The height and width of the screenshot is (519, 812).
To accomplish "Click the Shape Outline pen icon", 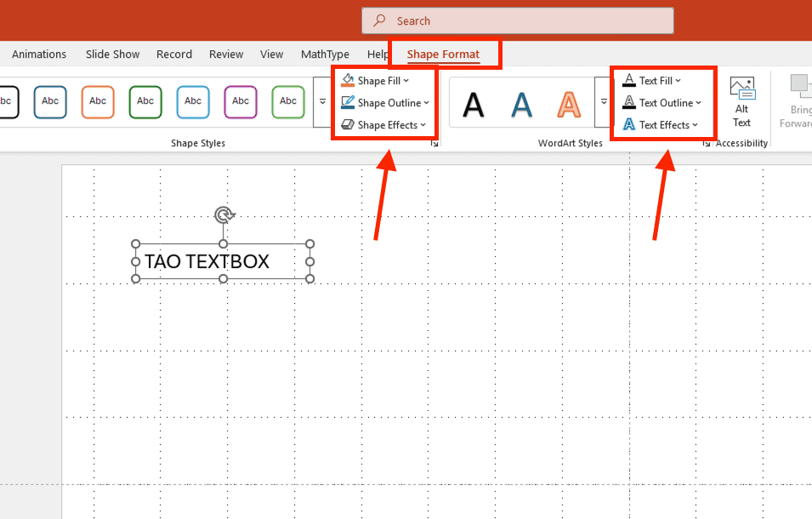I will [x=348, y=103].
